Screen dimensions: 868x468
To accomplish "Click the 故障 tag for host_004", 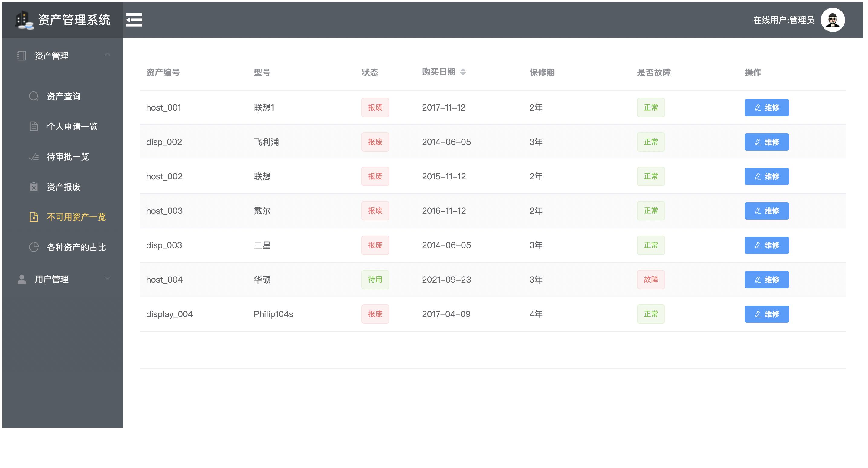I will [x=651, y=280].
